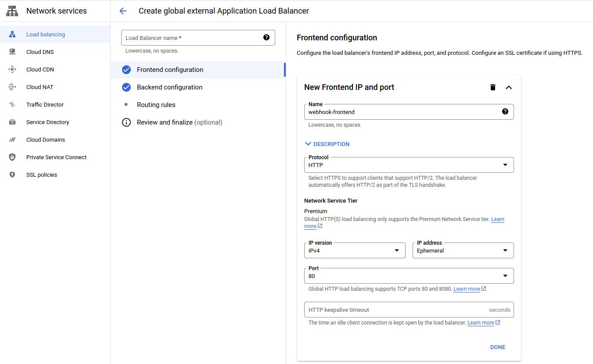The height and width of the screenshot is (364, 593).
Task: Click Backend configuration blue checkmark icon
Action: [126, 87]
